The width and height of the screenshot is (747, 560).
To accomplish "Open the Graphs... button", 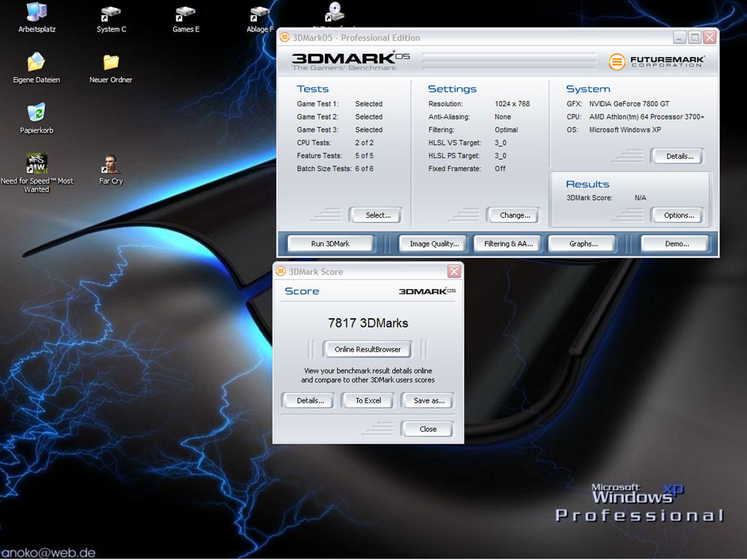I will pyautogui.click(x=582, y=244).
